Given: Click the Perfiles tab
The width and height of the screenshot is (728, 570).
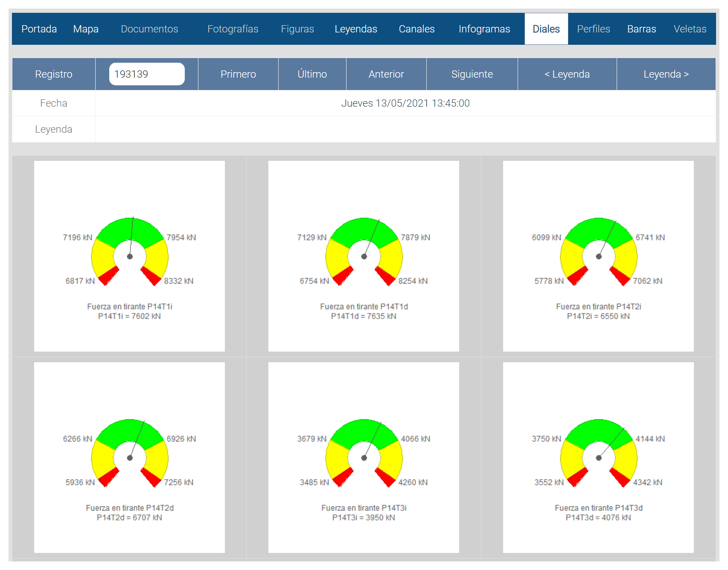Looking at the screenshot, I should pos(593,29).
